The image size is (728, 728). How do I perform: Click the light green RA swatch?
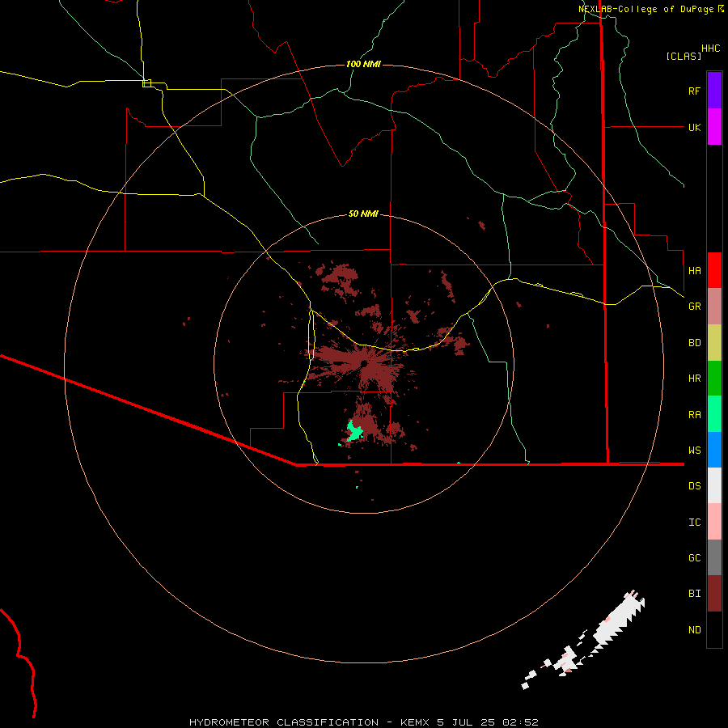pos(714,414)
